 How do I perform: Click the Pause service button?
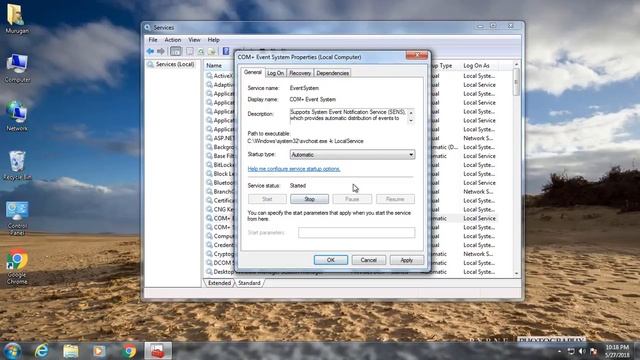[x=352, y=199]
